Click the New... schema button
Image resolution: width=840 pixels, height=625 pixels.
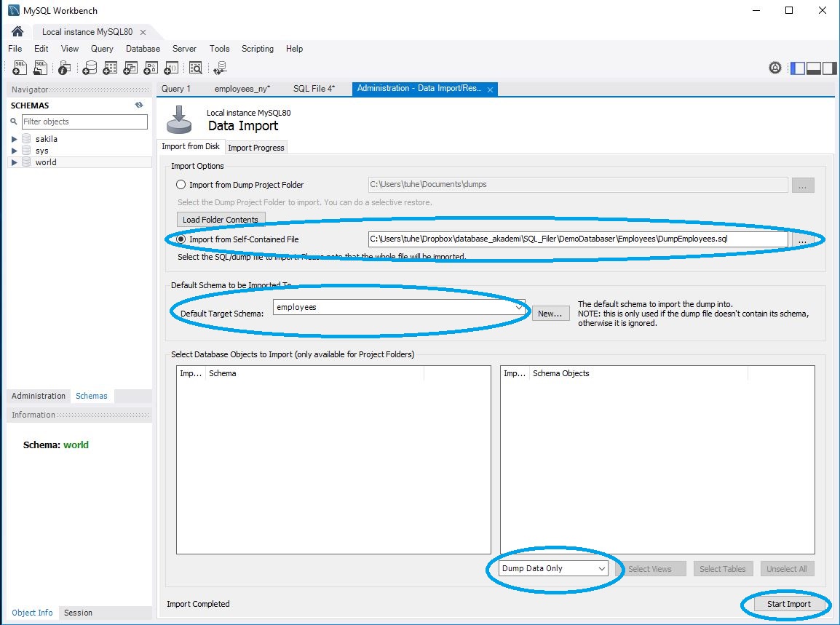click(x=550, y=314)
